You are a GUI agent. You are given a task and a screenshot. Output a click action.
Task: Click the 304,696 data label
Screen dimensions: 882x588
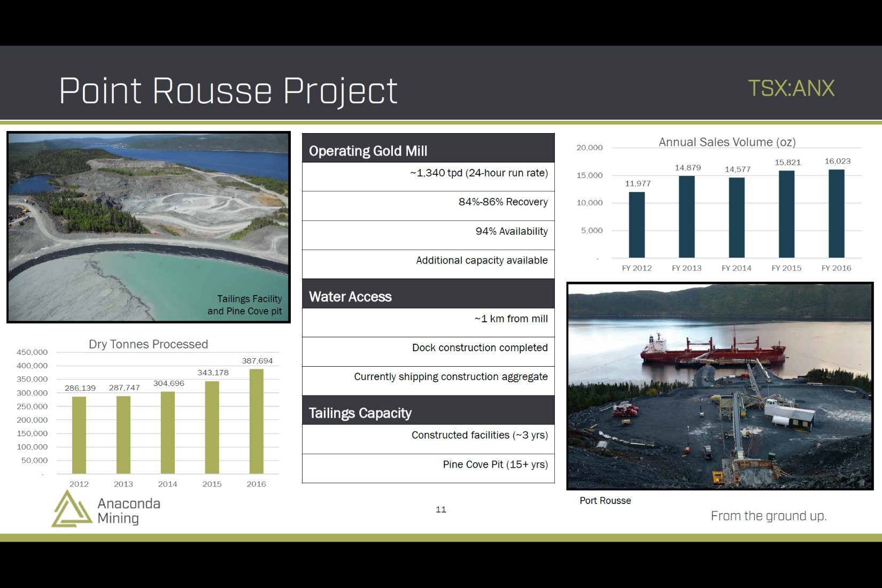click(169, 383)
